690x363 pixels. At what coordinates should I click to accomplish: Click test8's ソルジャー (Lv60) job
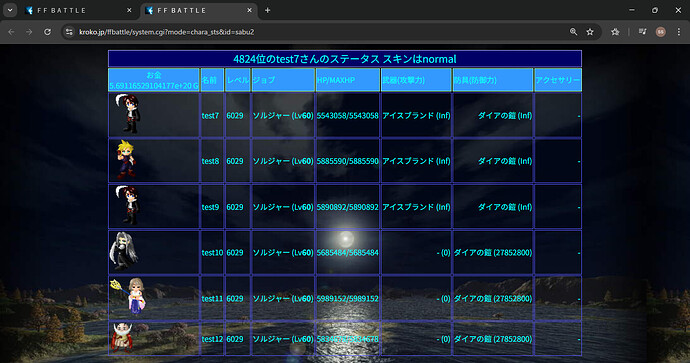[283, 161]
